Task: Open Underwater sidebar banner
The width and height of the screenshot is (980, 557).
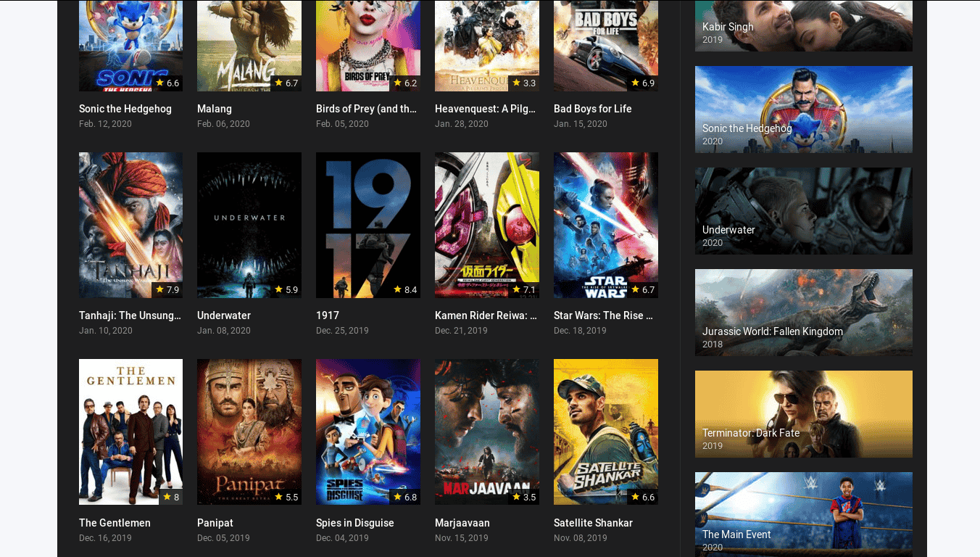Action: [804, 211]
